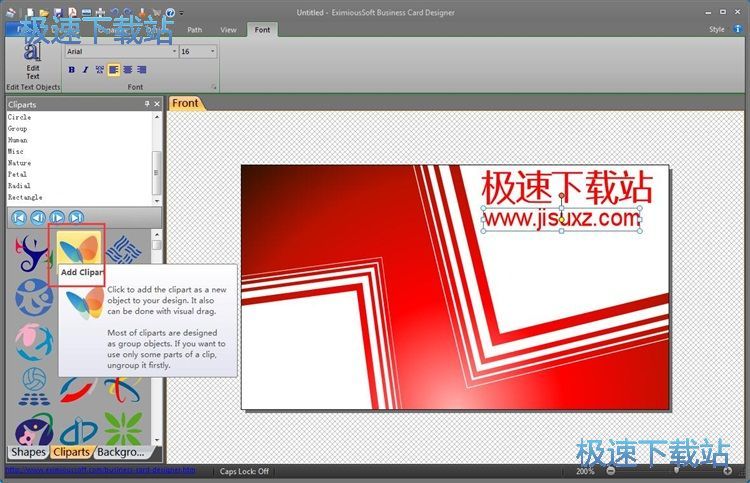Screen dimensions: 750x483
Task: Select right text alignment
Action: tap(142, 70)
